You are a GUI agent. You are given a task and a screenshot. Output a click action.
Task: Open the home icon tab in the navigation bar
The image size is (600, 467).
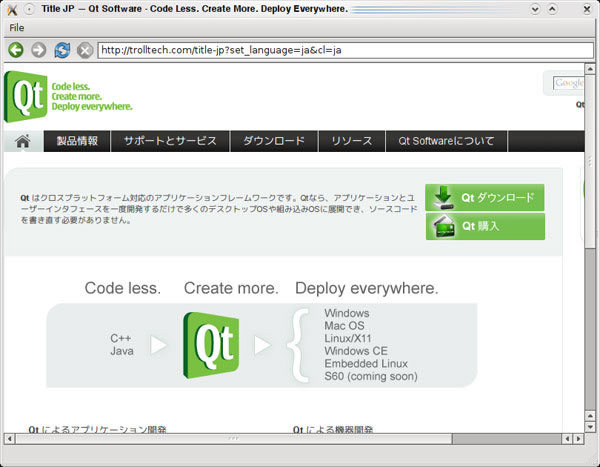point(23,141)
